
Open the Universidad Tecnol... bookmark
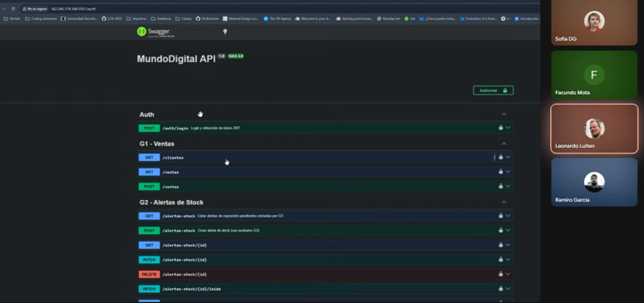(80, 18)
